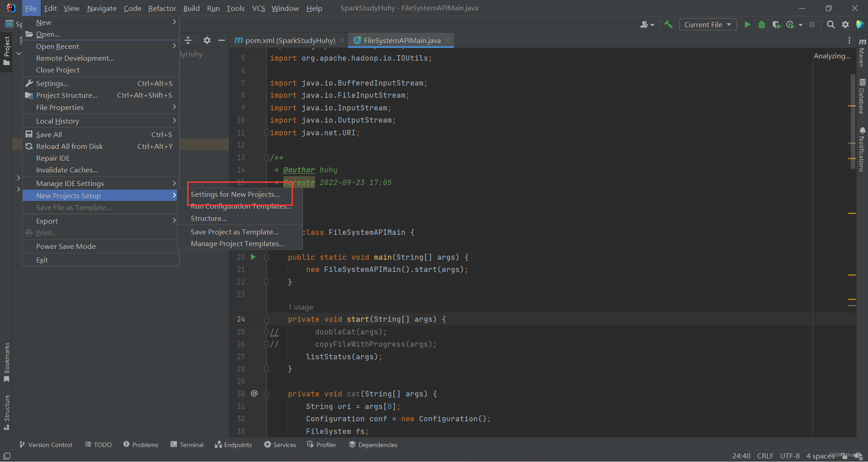Open Version Control tool window
This screenshot has width=868, height=462.
point(45,445)
